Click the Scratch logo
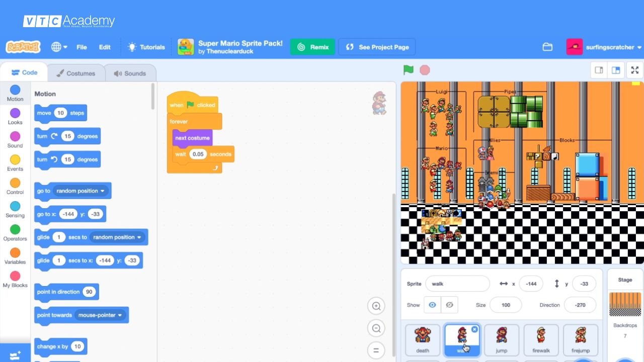This screenshot has width=644, height=362. pos(23,47)
